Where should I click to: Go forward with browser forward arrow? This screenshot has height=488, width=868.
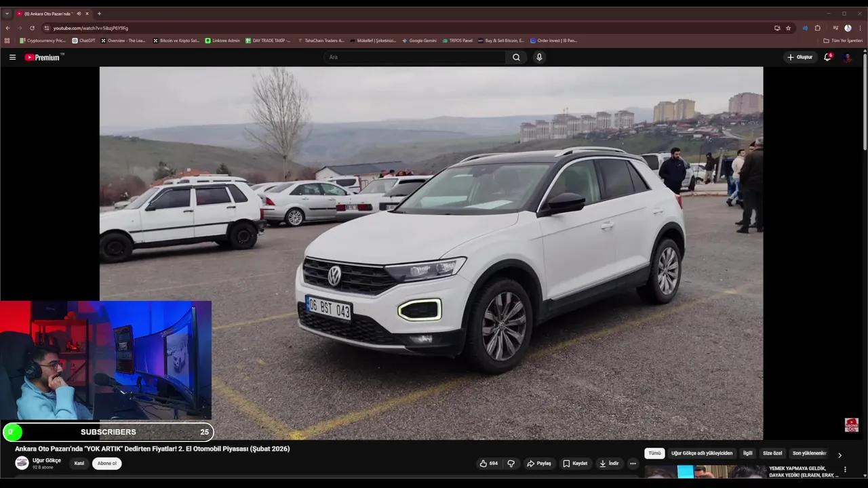click(20, 28)
